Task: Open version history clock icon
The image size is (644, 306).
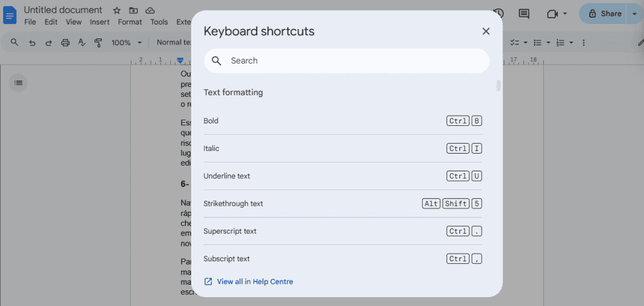Action: (x=499, y=13)
